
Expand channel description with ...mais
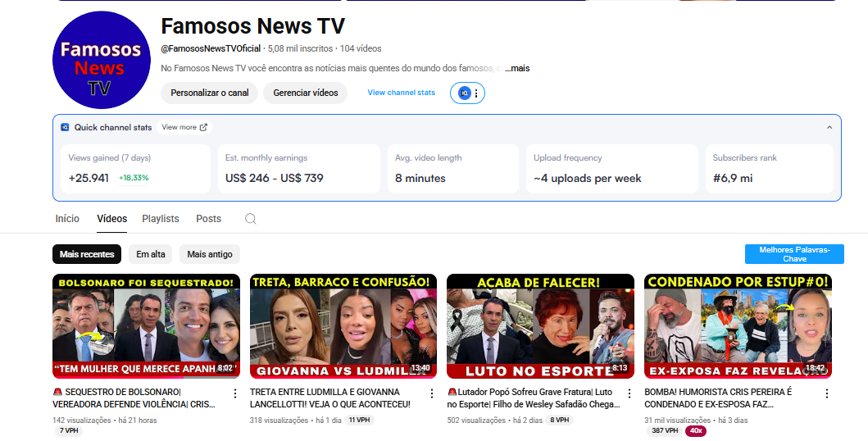tap(517, 69)
